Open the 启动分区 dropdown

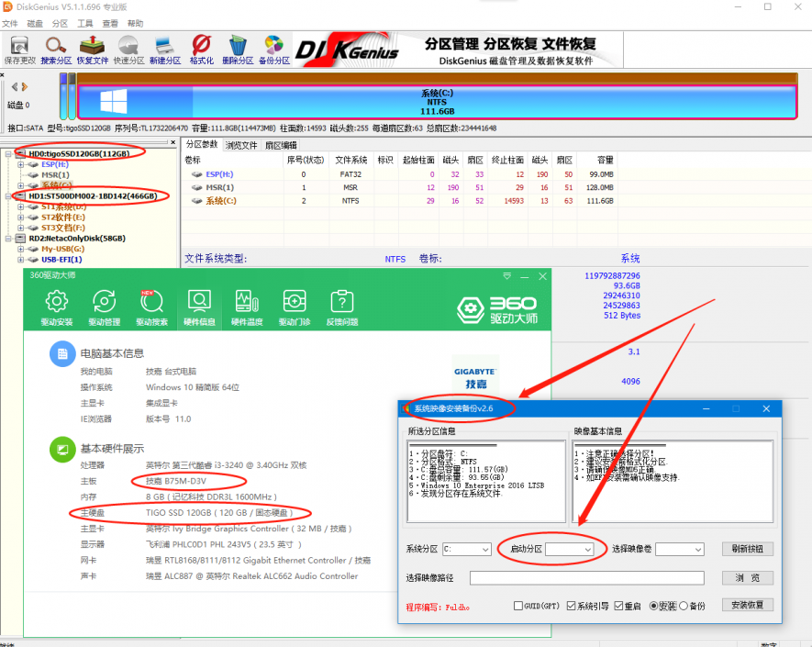pyautogui.click(x=569, y=549)
